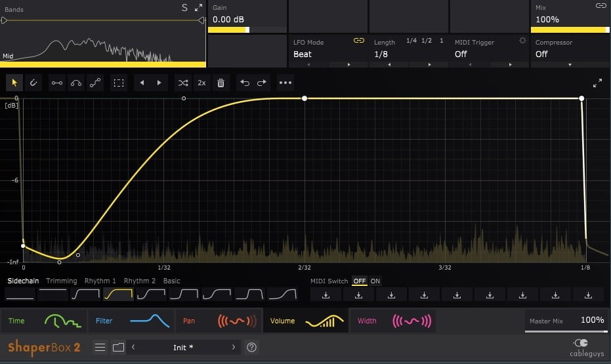Adjust the Master Mix slider
Screen dimensions: 611x364
tap(566, 331)
